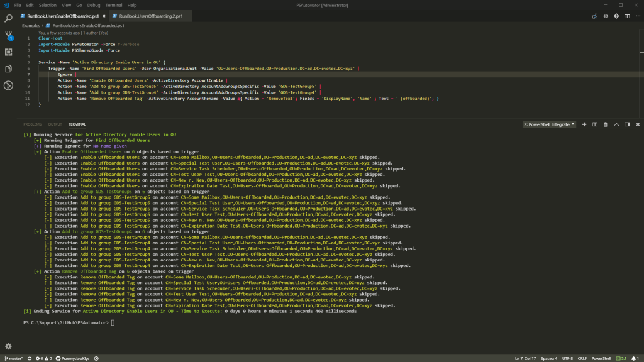Viewport: 644px width, 362px height.
Task: Open search in editor (Open Changes icon)
Action: [595, 16]
